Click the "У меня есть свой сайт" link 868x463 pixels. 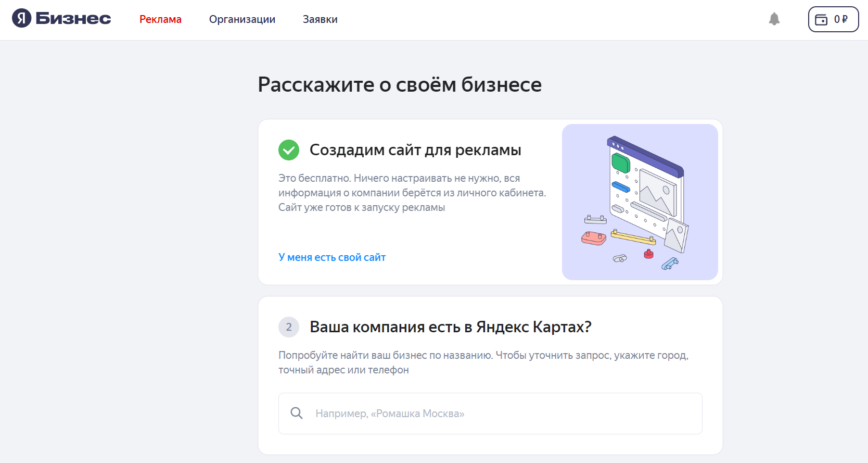click(x=332, y=257)
